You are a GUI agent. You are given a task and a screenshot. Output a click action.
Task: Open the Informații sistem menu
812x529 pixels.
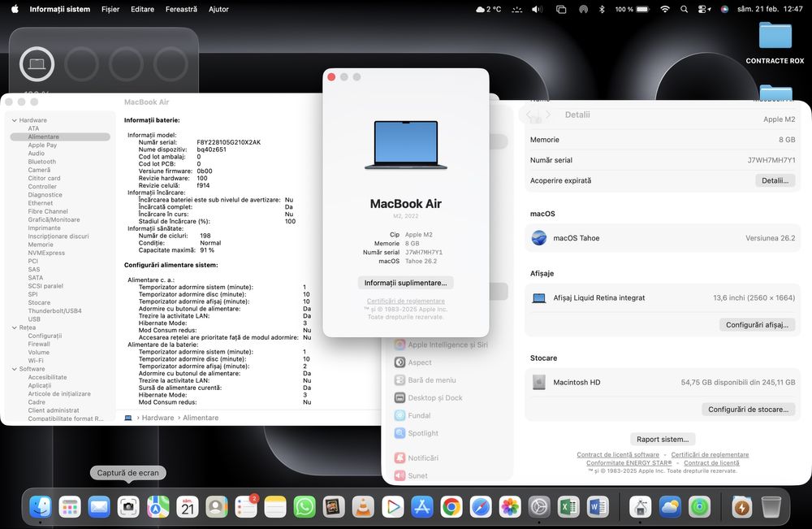59,9
